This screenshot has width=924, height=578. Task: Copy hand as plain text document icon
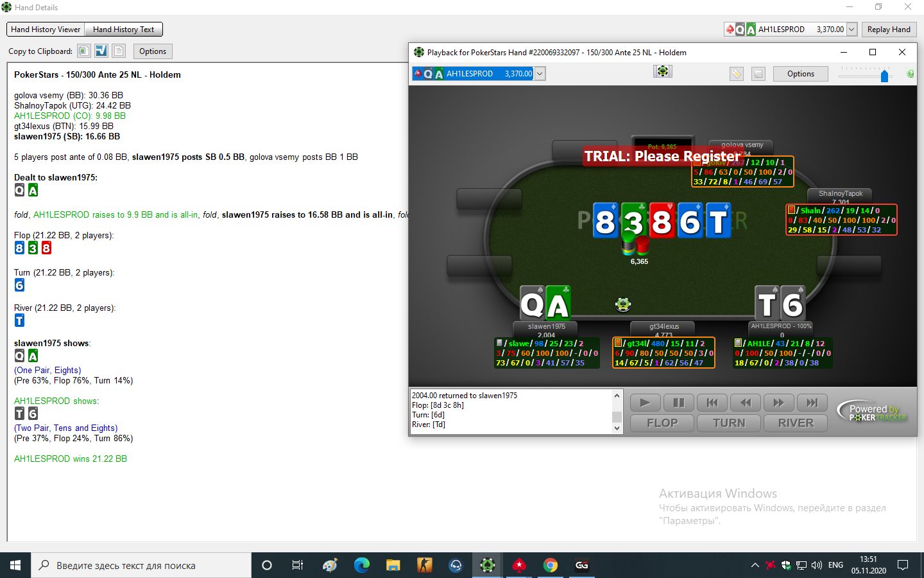119,51
